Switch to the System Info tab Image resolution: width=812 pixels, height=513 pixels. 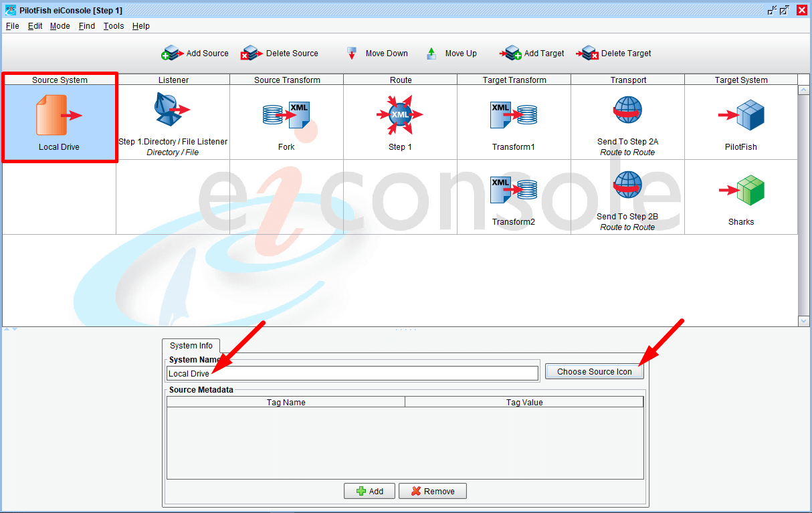(191, 346)
